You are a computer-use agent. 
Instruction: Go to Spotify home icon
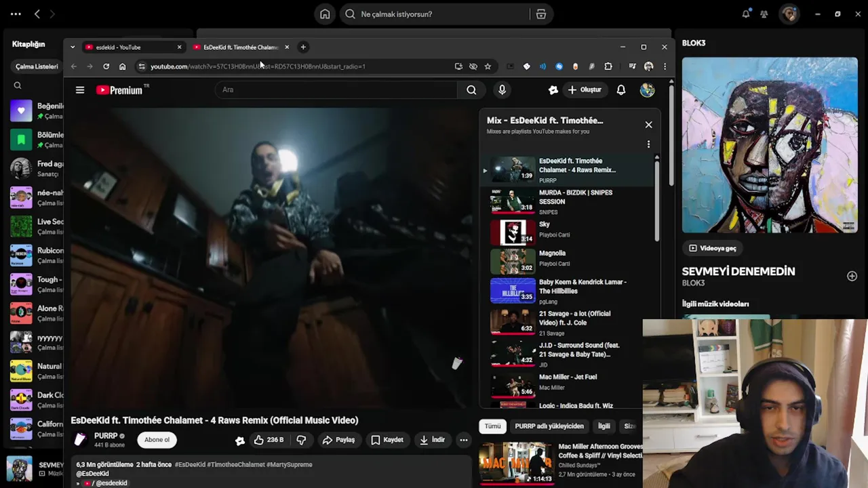325,14
